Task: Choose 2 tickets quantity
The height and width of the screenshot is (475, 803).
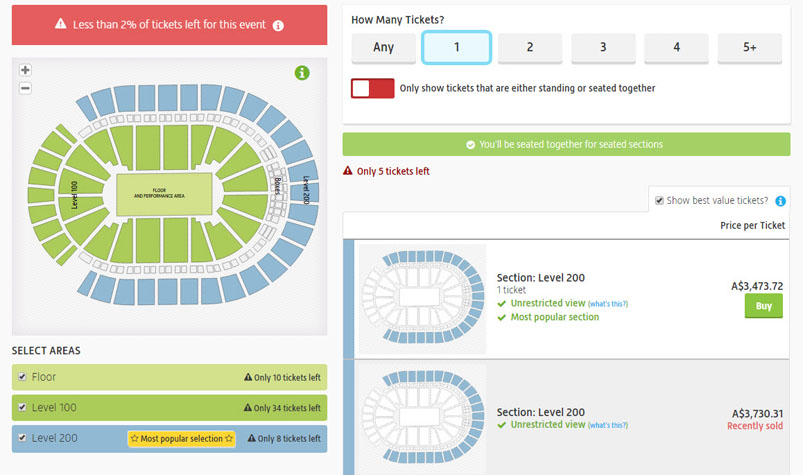Action: click(530, 48)
